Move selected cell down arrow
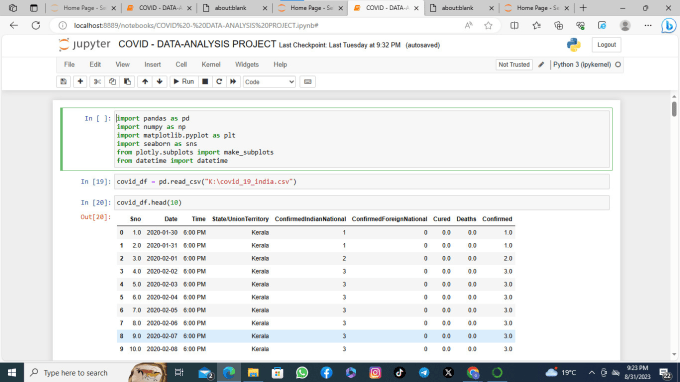The width and height of the screenshot is (680, 382). point(160,82)
